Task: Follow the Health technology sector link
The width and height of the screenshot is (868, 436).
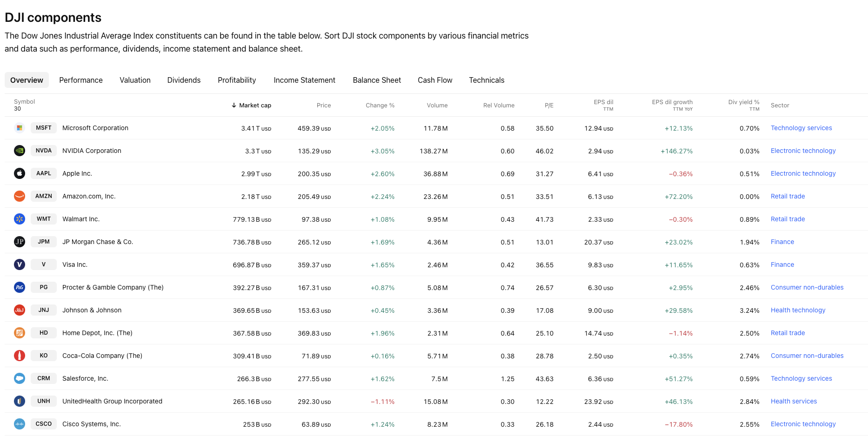Action: point(798,310)
